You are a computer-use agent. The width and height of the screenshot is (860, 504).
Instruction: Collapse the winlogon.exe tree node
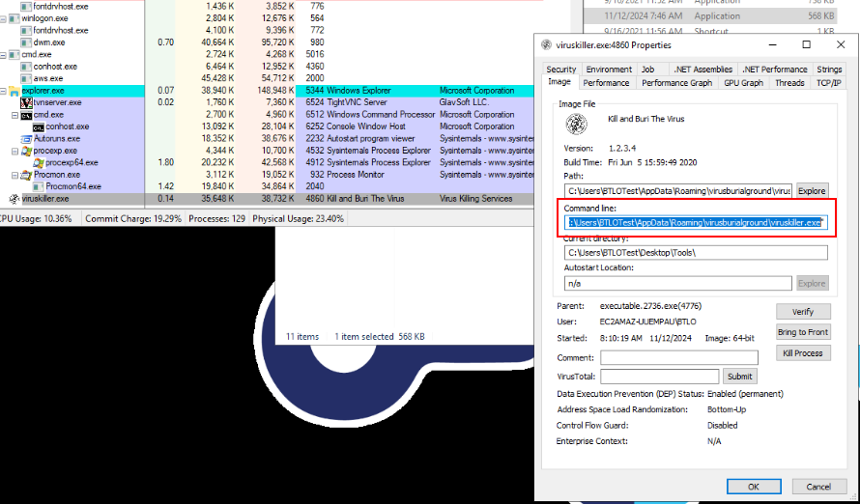(x=3, y=18)
